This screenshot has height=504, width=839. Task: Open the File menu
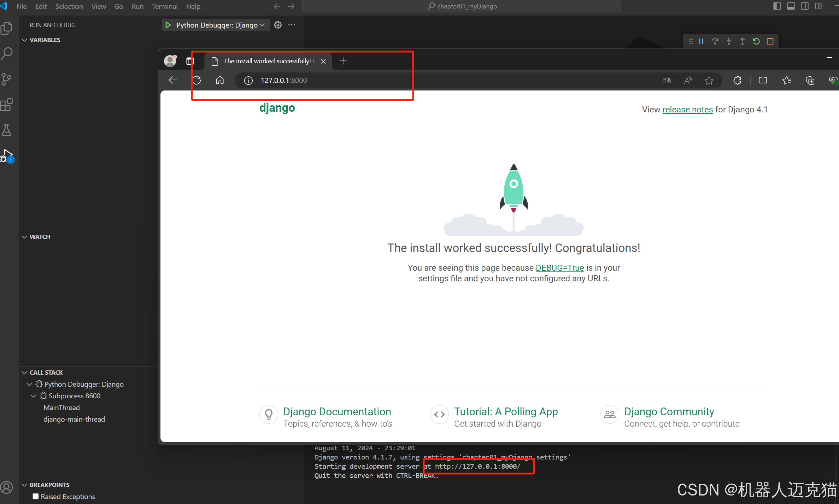(x=22, y=6)
